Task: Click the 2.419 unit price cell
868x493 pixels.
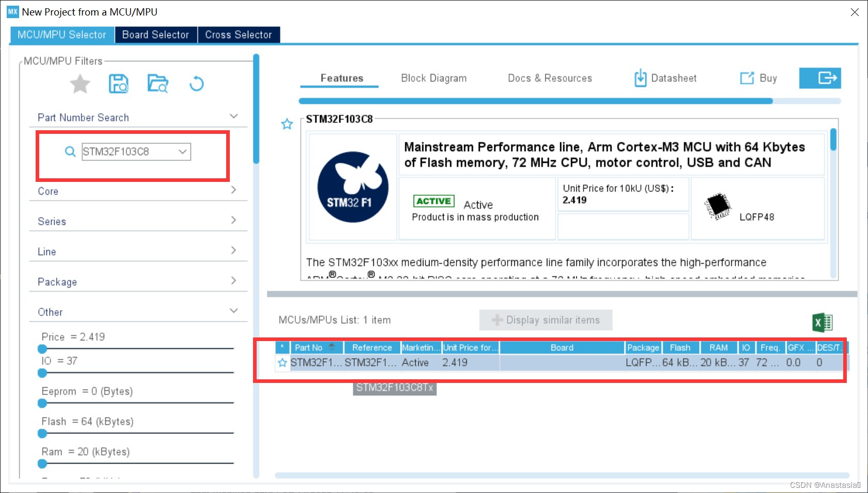Action: click(x=470, y=363)
